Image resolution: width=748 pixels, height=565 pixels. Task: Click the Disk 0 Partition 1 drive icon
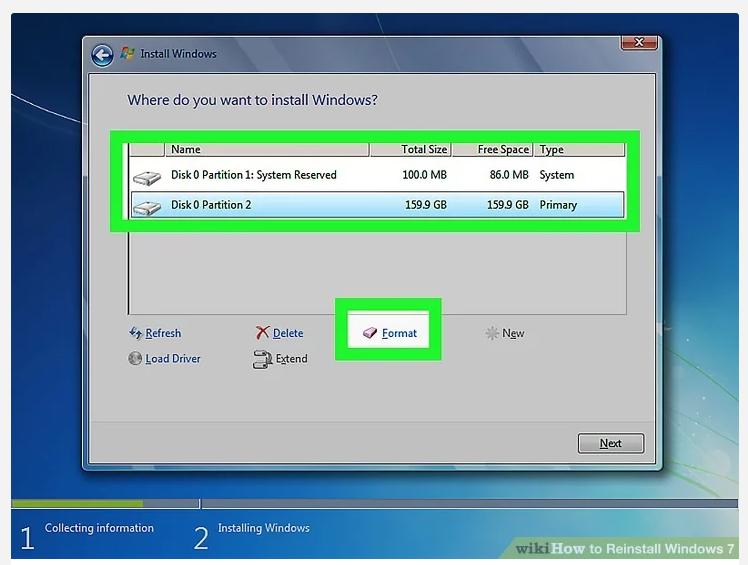[147, 177]
